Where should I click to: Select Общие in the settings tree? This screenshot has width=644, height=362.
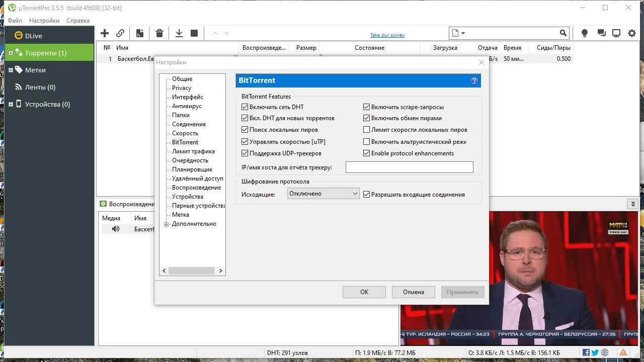[x=182, y=79]
